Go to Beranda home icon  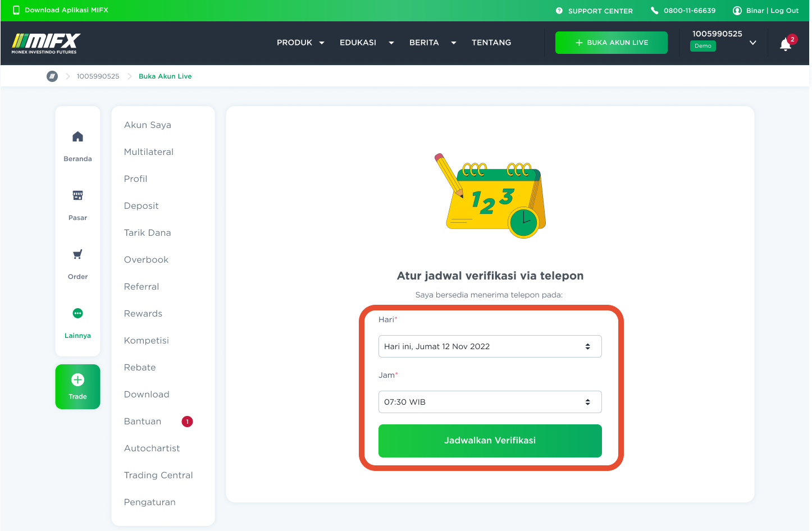click(77, 136)
